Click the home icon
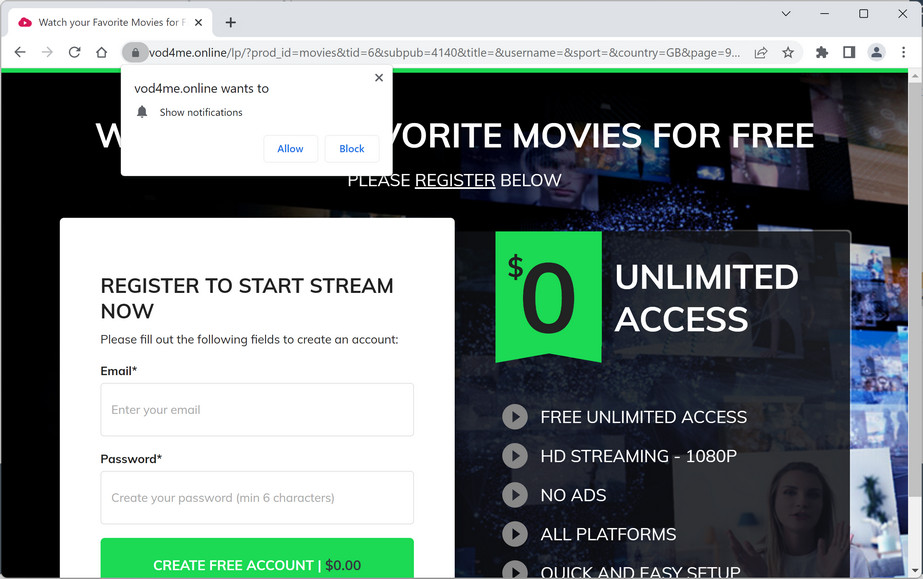Image resolution: width=923 pixels, height=579 pixels. [x=103, y=52]
